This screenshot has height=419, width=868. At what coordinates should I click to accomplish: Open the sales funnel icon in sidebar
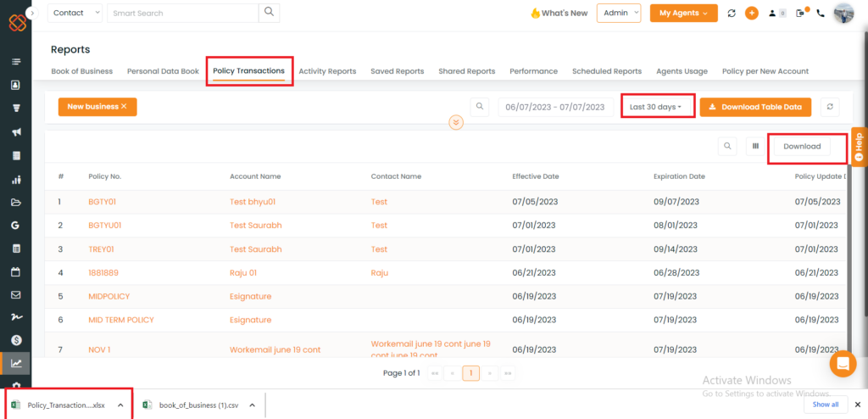coord(16,109)
